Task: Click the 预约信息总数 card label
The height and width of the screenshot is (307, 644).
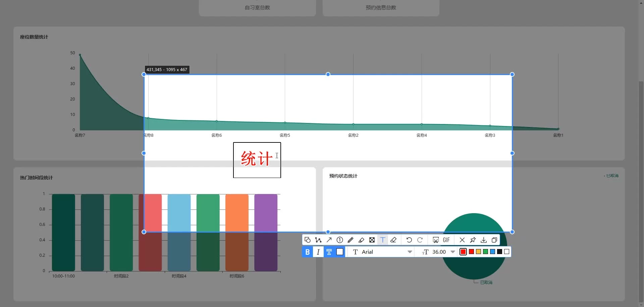Action: coord(381,7)
